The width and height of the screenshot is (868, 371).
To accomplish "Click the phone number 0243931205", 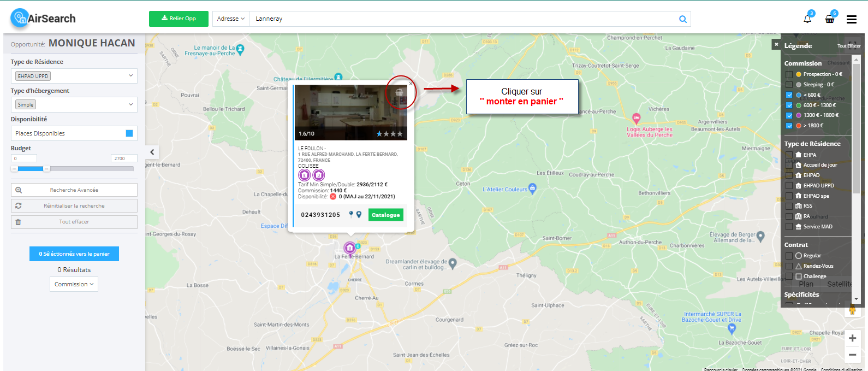I will [320, 215].
